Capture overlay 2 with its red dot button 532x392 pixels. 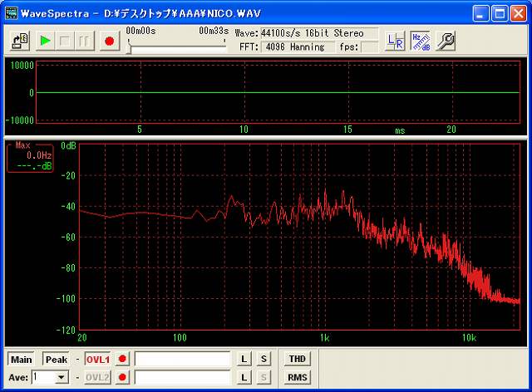[122, 377]
